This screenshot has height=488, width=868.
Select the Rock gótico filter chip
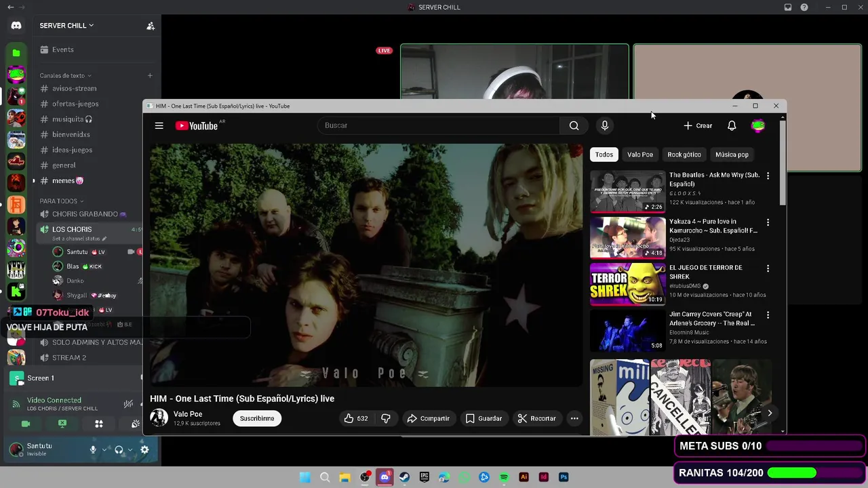(684, 155)
